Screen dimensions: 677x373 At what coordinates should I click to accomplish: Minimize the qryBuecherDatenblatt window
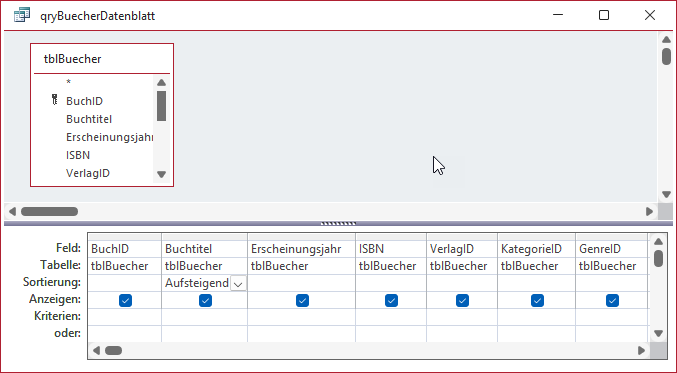(558, 15)
